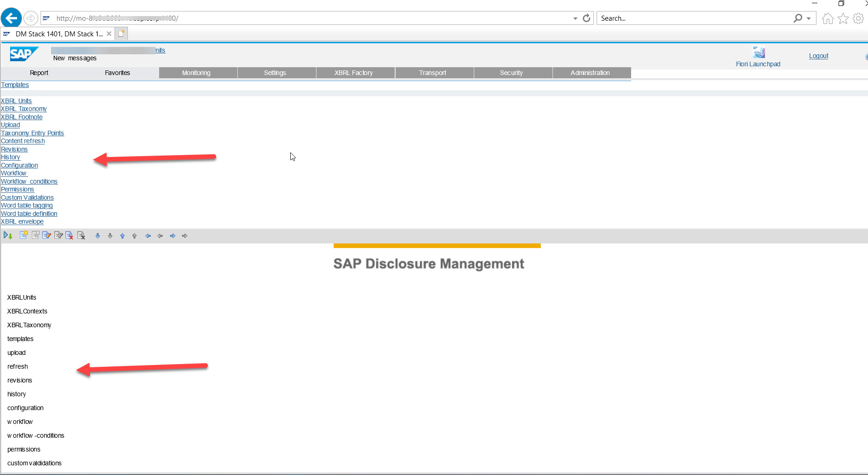Screen dimensions: 868x475
Task: Open the Upload link
Action: click(x=10, y=125)
